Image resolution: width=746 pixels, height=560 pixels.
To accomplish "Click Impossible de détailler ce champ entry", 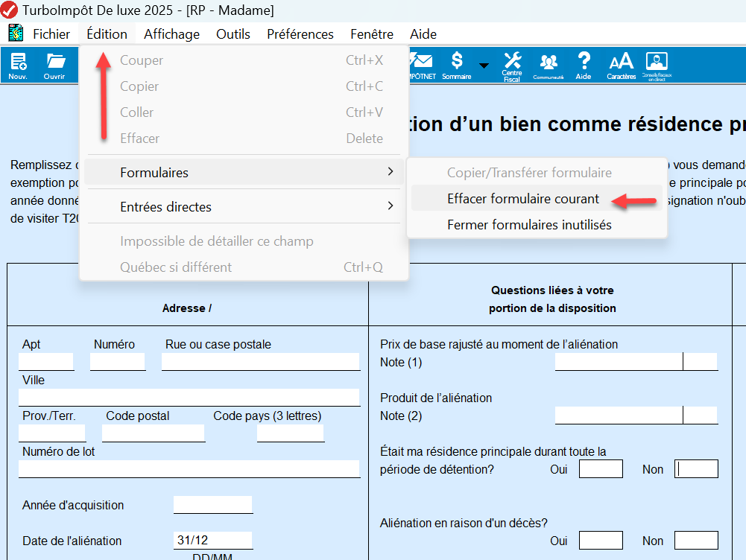I will tap(244, 241).
